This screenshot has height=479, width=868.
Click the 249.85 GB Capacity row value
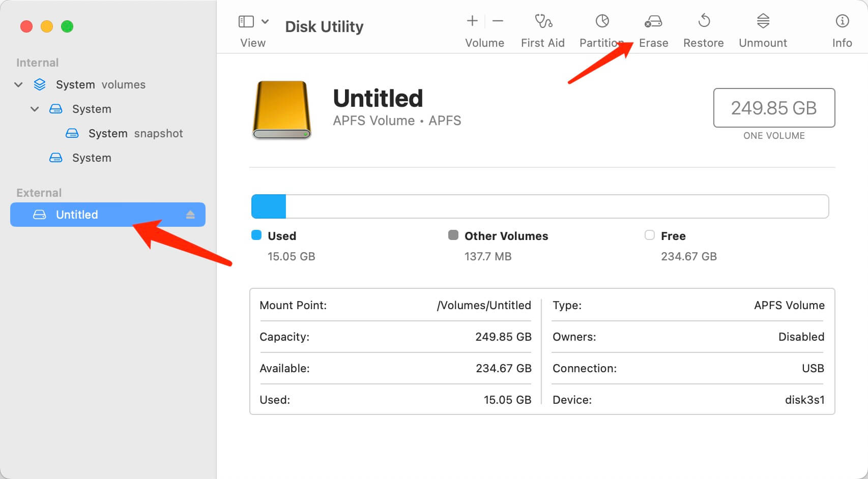(x=504, y=337)
